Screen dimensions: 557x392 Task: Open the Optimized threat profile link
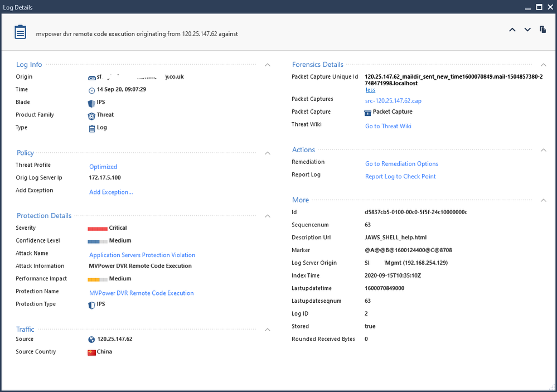tap(103, 167)
